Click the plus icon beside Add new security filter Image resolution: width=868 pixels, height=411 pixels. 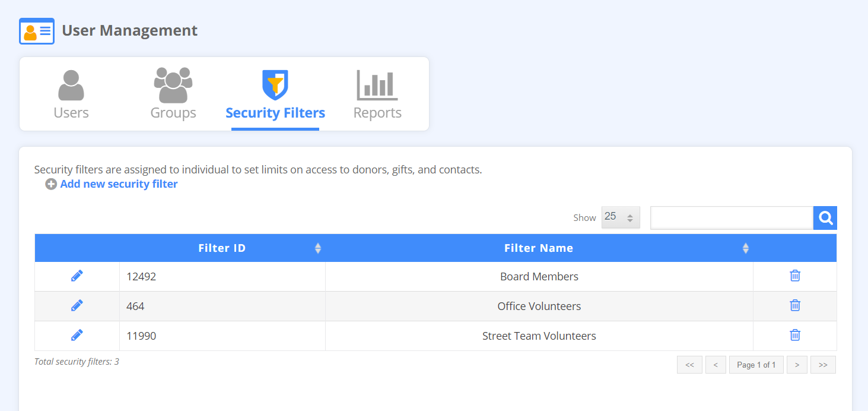click(51, 184)
